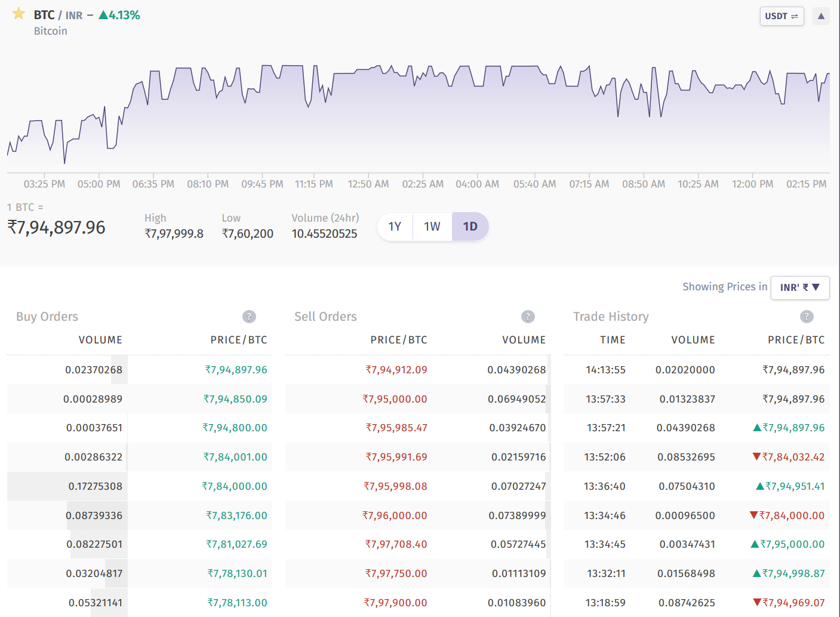
Task: Click buy order price ₹7,83,176.00
Action: click(x=236, y=515)
